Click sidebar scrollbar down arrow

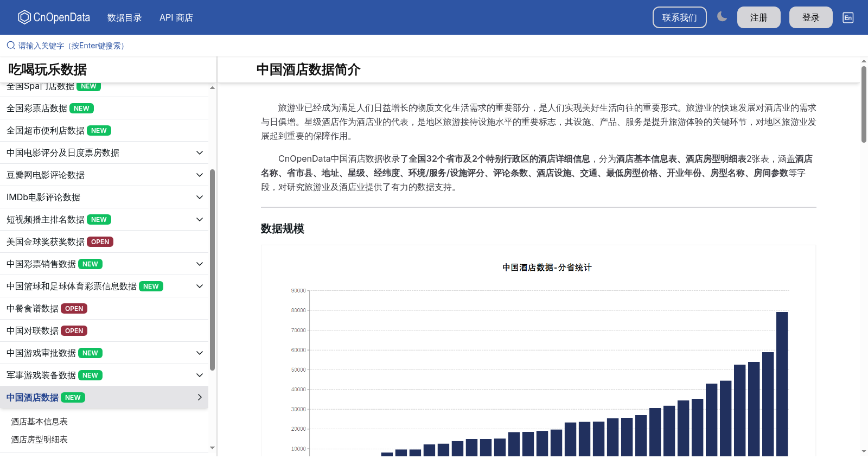tap(212, 448)
